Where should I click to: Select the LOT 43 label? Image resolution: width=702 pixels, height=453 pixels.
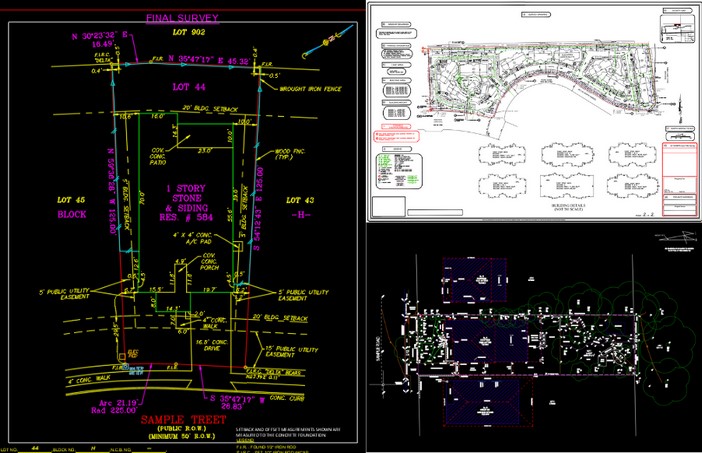point(300,200)
